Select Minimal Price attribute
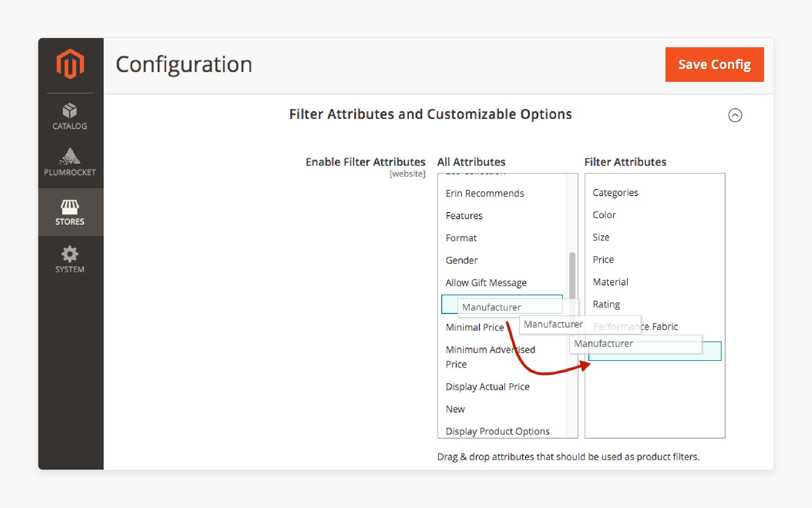812x508 pixels. tap(474, 327)
